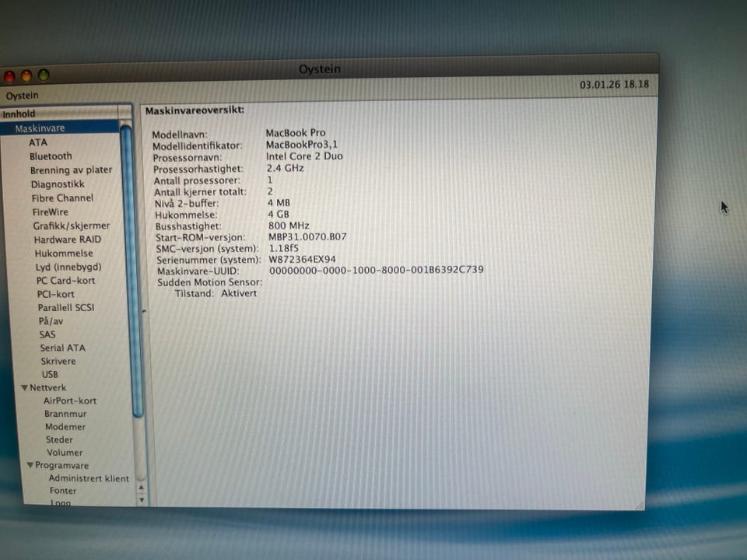Click the 2.4 GHz processor speed

[285, 168]
